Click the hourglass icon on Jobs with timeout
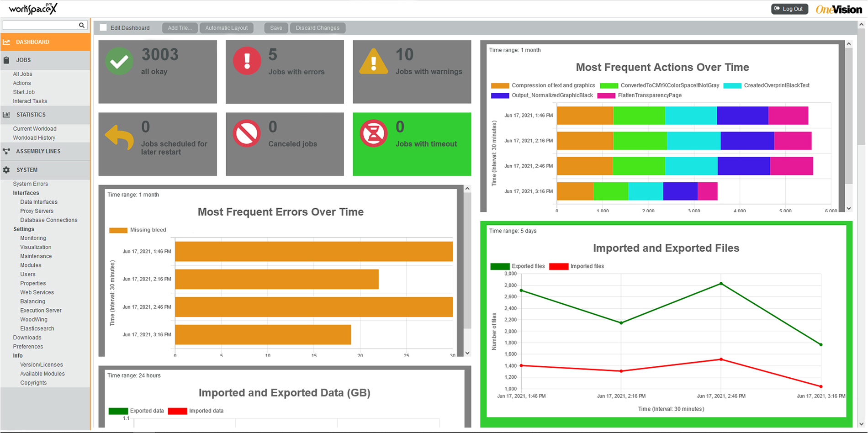 [x=374, y=133]
